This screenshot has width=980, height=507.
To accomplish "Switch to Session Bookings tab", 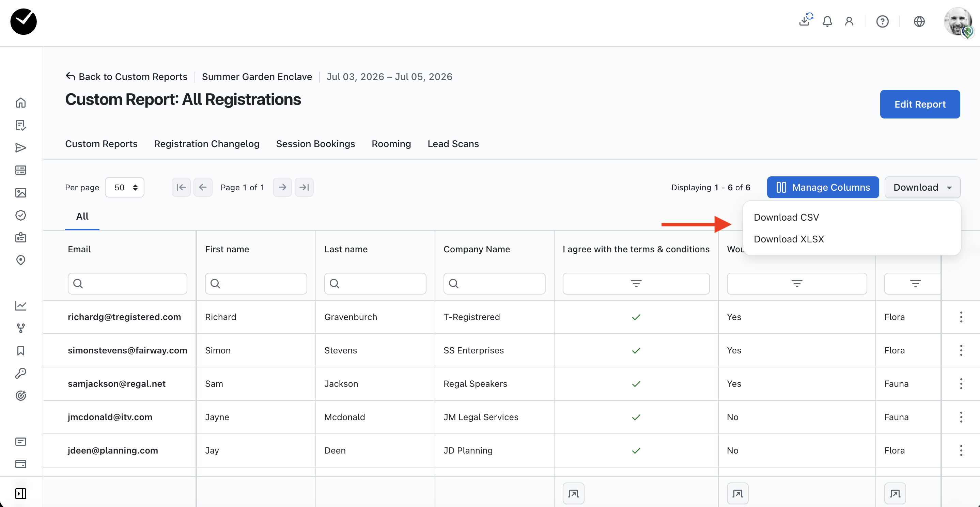I will pyautogui.click(x=315, y=144).
